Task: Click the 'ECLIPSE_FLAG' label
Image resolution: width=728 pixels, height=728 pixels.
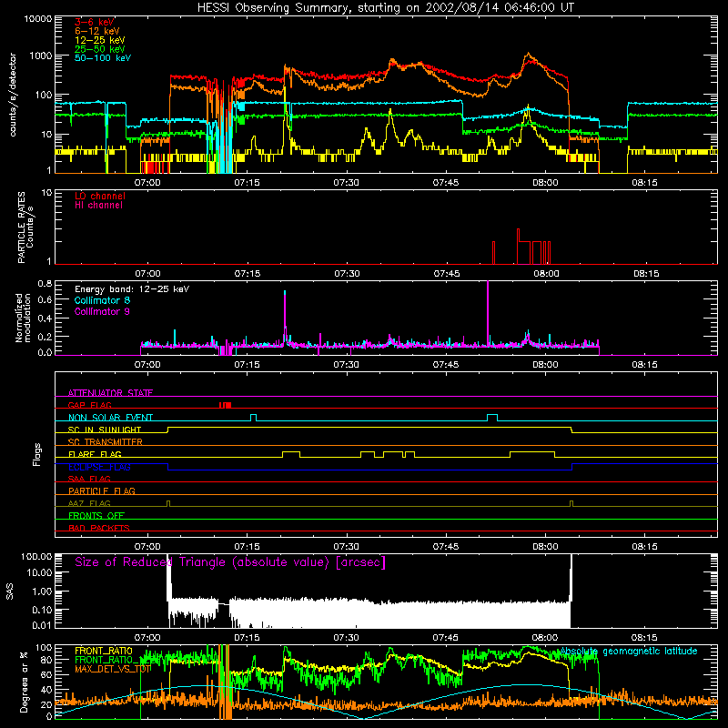Action: click(99, 467)
